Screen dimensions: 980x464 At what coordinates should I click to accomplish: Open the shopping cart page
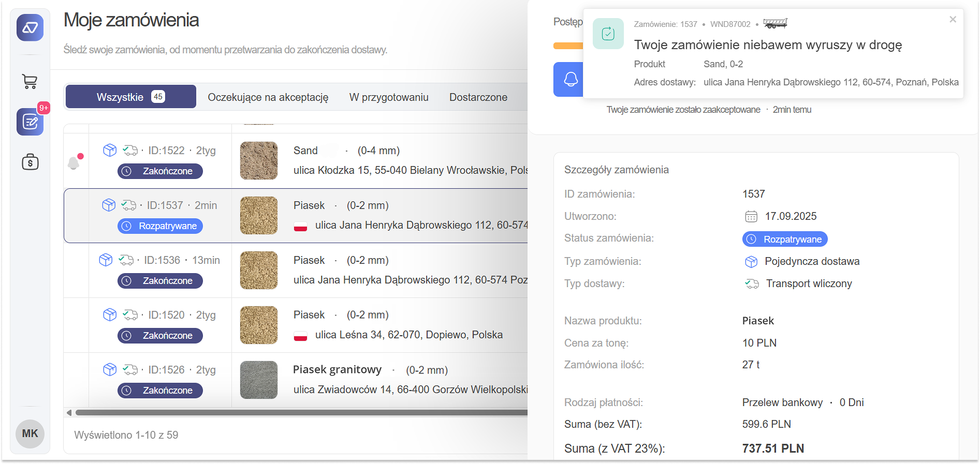tap(30, 81)
